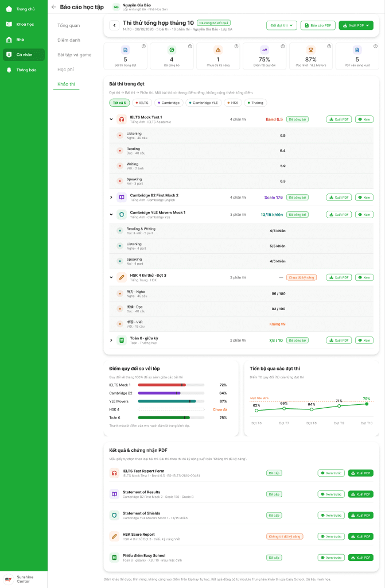Click the Đợt T10 75% chart point

click(x=367, y=404)
